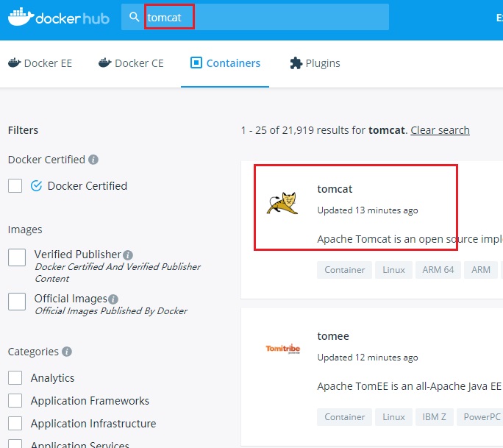Image resolution: width=503 pixels, height=448 pixels.
Task: Click the Docker EE whale icon
Action: (x=15, y=63)
